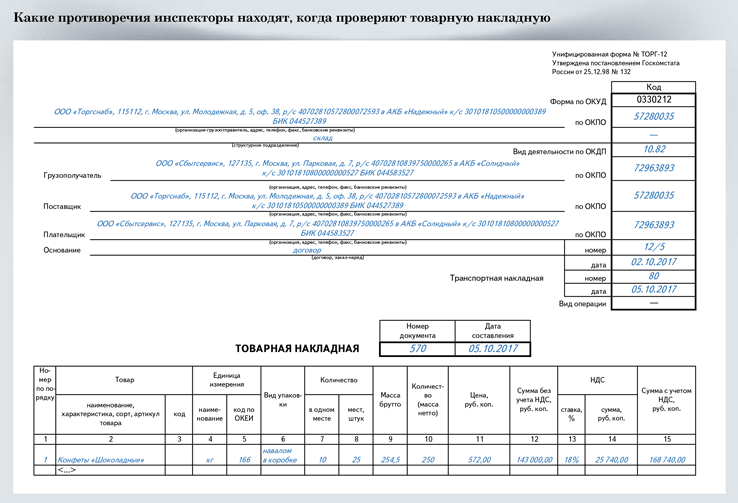Image resolution: width=738 pixels, height=503 pixels.
Task: Select the OKDP value 10.82
Action: pos(654,149)
